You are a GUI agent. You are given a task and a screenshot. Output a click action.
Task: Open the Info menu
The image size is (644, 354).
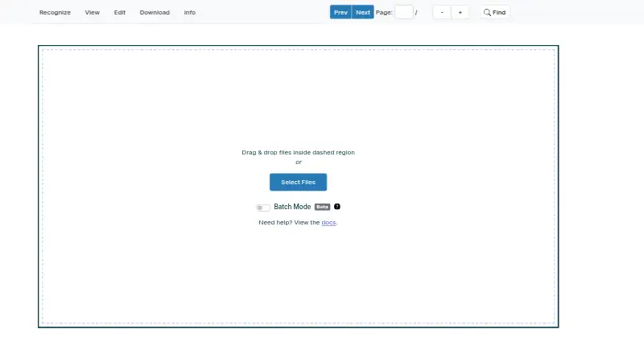(190, 12)
